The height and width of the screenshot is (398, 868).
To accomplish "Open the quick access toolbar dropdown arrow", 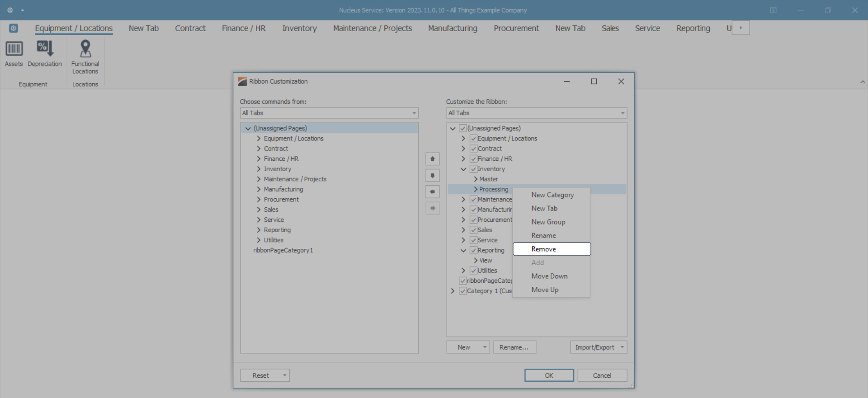I will 23,10.
